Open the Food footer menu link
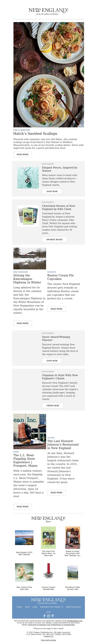 27,607
